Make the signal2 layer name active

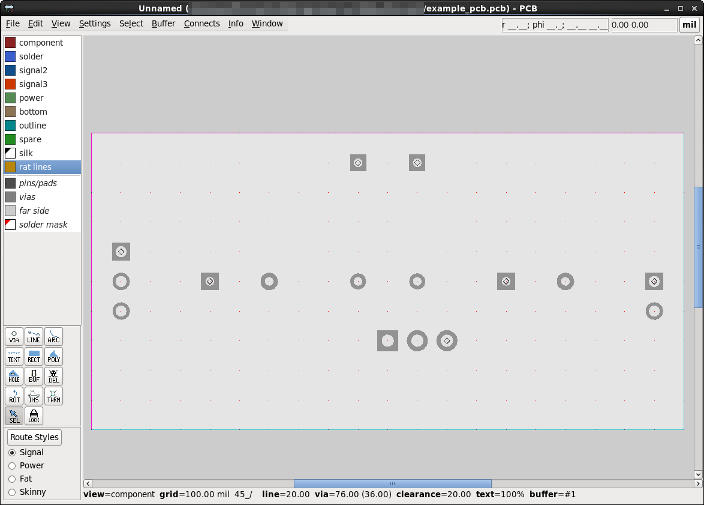(33, 70)
